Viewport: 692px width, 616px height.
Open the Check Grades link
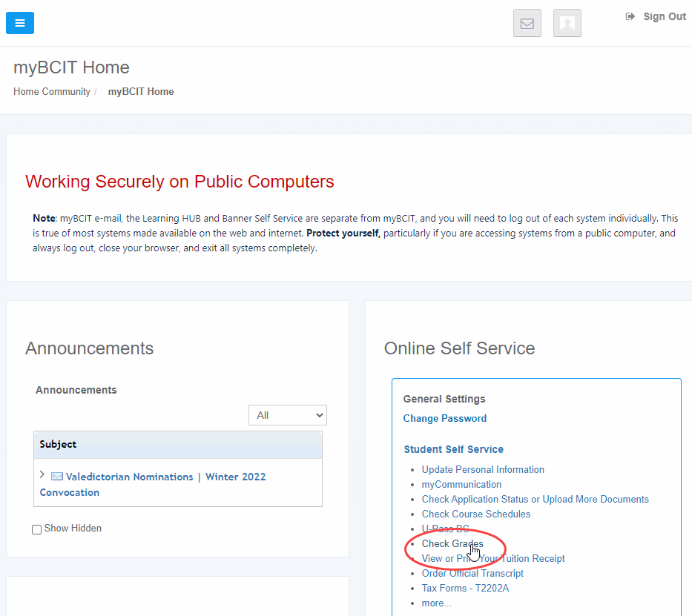click(x=451, y=543)
